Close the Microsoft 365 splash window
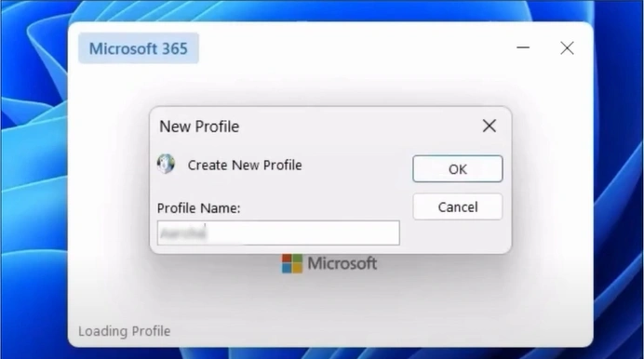 (567, 48)
